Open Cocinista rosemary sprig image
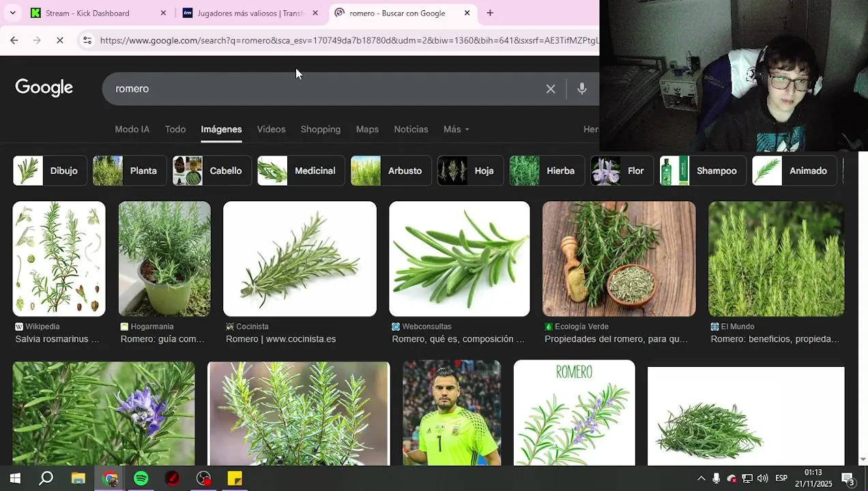The image size is (868, 491). pyautogui.click(x=300, y=258)
